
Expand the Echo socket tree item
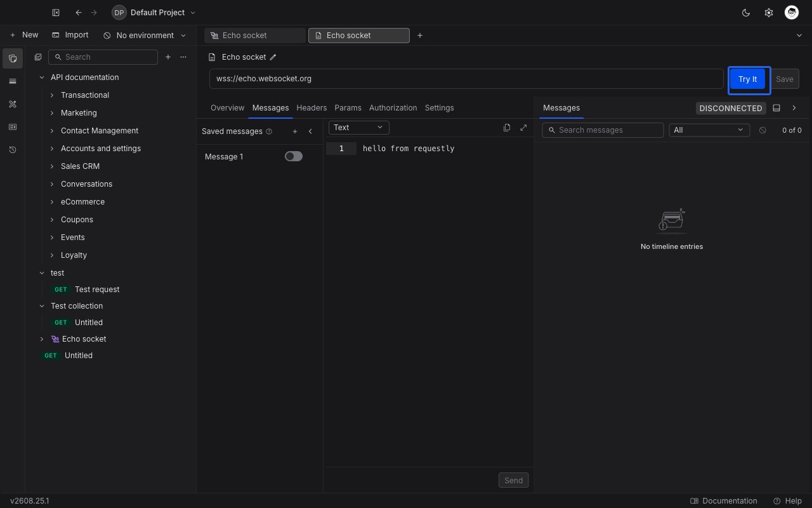42,339
